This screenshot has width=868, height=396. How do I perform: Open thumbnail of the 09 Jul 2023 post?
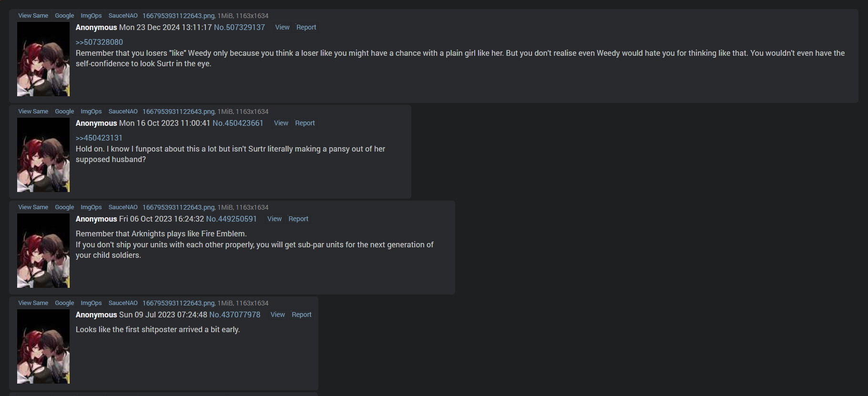point(43,346)
